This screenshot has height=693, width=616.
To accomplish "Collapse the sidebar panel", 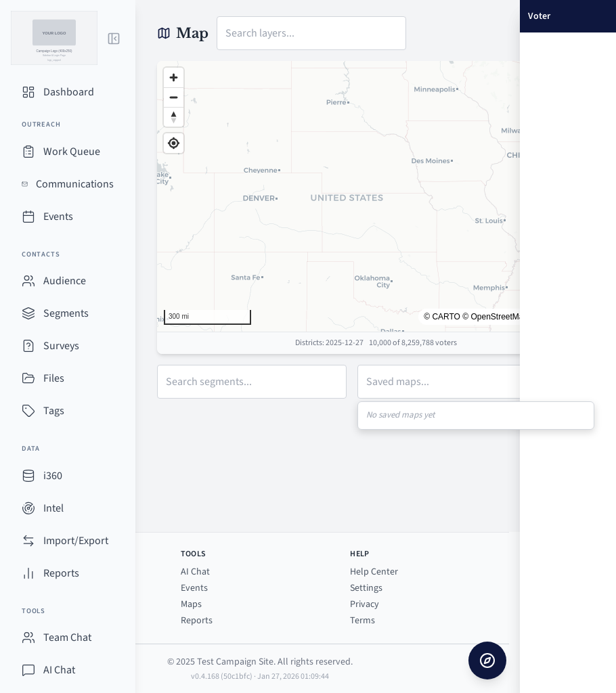I will 114,39.
